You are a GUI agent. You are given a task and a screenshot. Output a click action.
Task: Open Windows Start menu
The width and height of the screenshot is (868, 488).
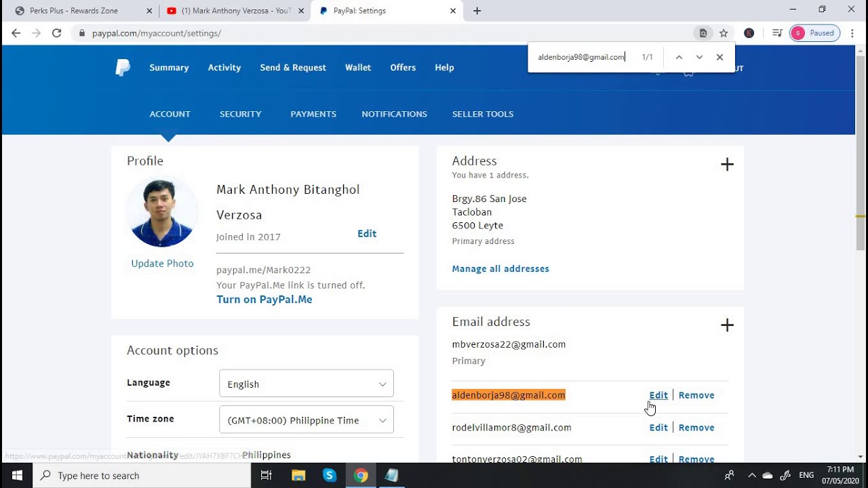[x=16, y=475]
